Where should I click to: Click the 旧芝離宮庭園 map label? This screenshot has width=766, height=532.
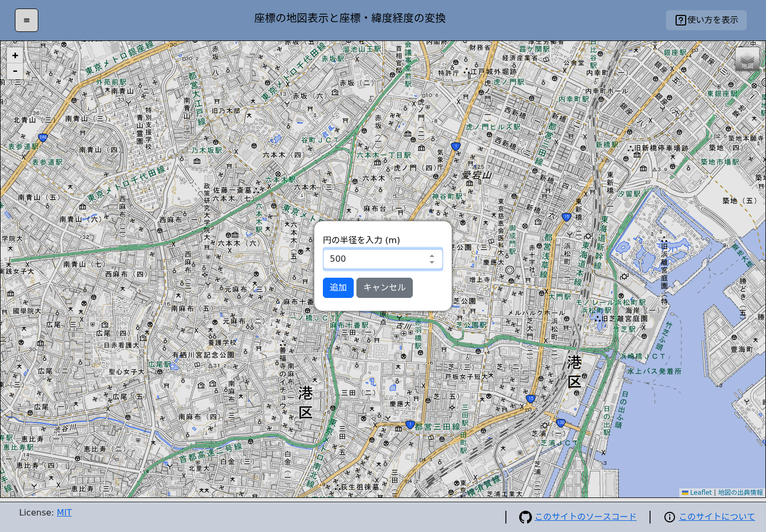tap(625, 319)
